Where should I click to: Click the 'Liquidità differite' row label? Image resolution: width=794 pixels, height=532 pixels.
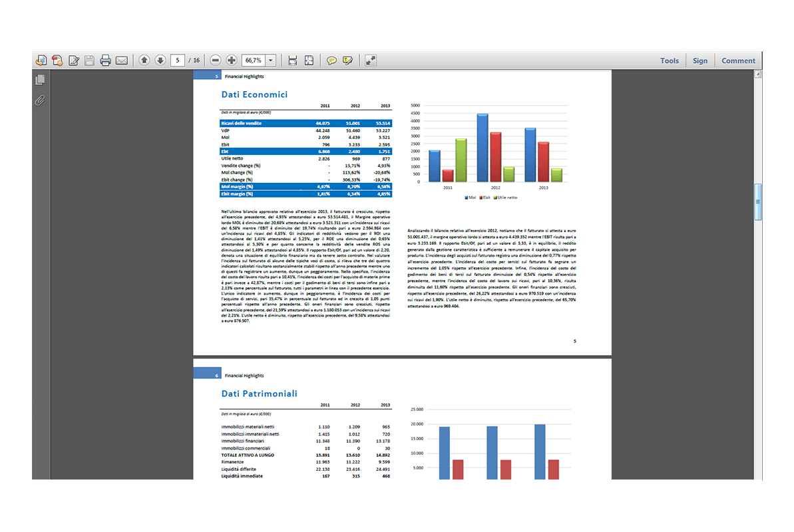238,469
